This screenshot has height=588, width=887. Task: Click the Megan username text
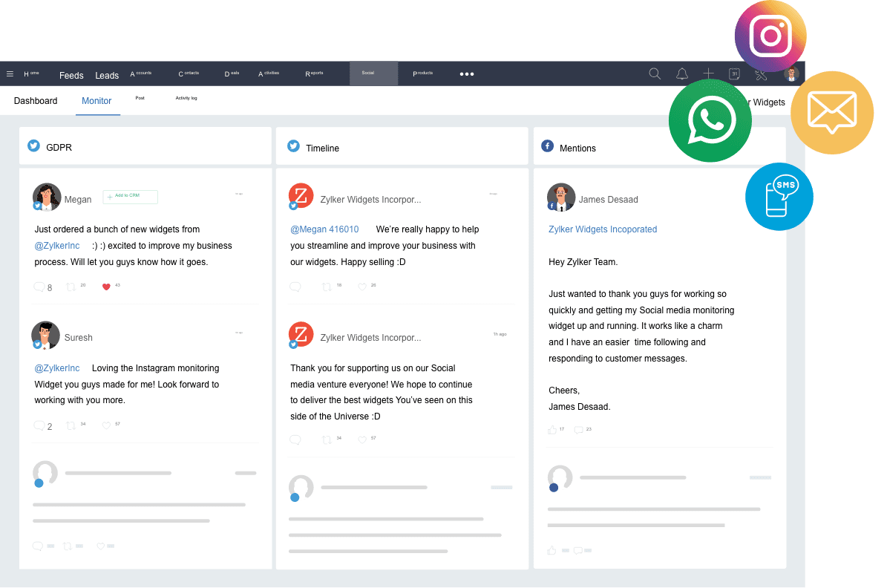click(78, 200)
